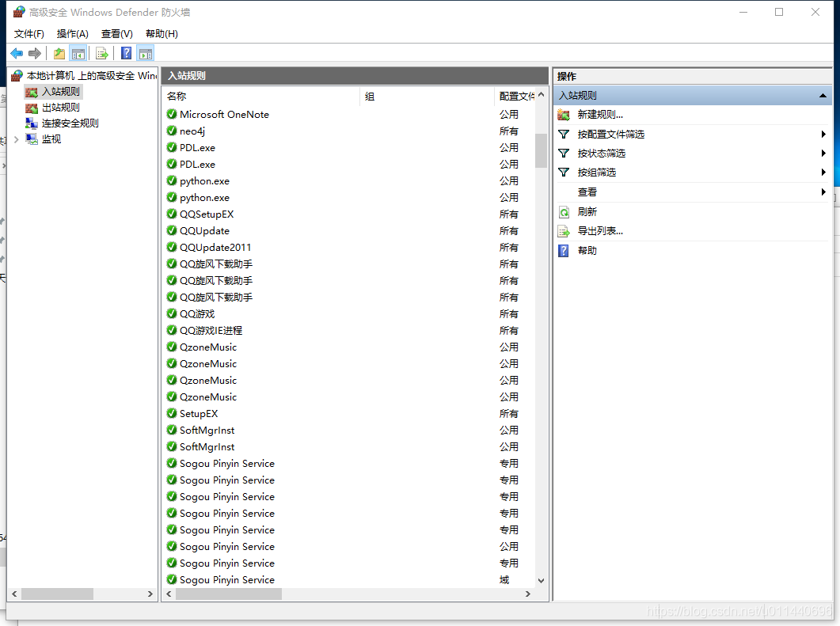
Task: Click the 配置文件 column header
Action: [515, 97]
